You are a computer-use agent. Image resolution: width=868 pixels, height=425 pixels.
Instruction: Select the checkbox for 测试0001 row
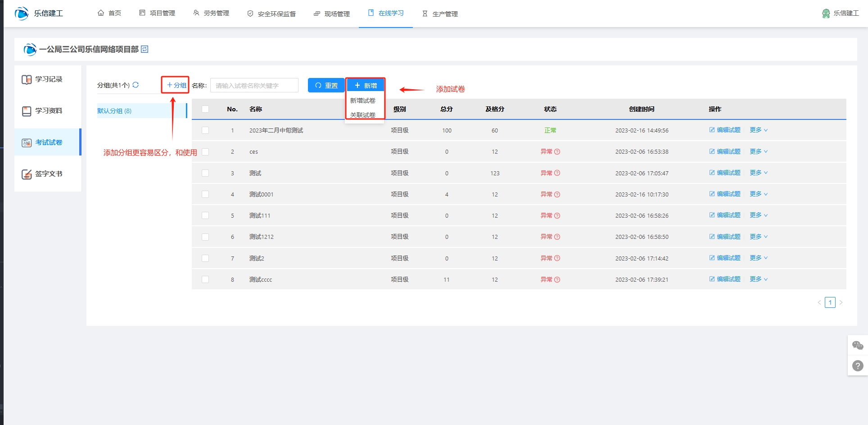(205, 194)
